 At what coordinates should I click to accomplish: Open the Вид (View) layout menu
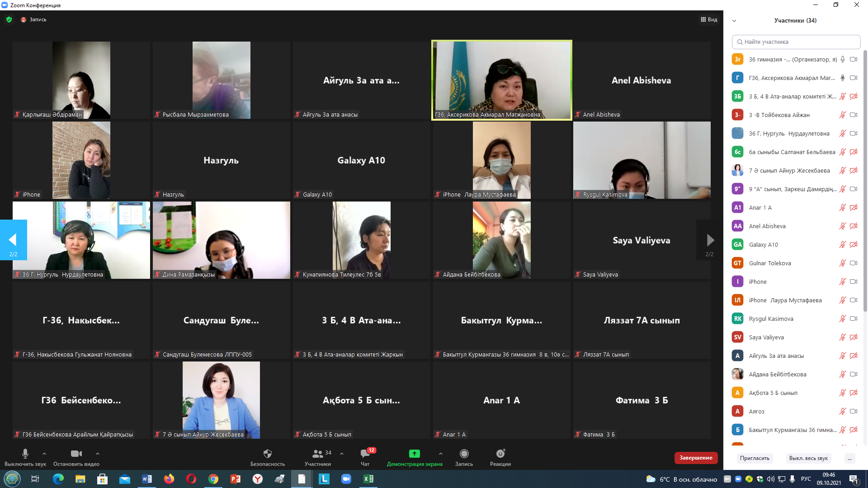709,19
